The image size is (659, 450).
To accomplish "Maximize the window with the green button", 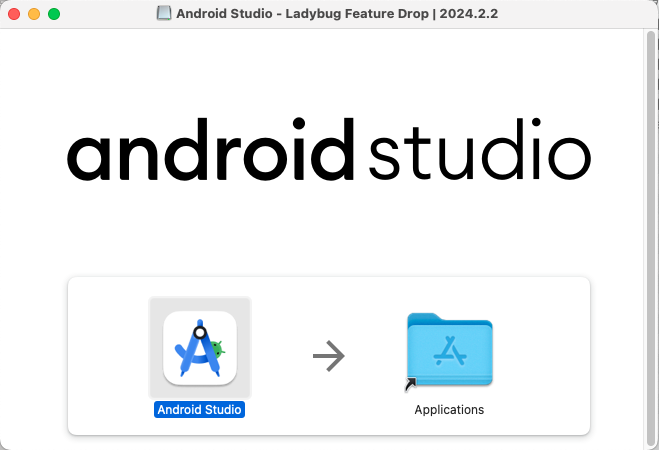I will click(x=54, y=14).
